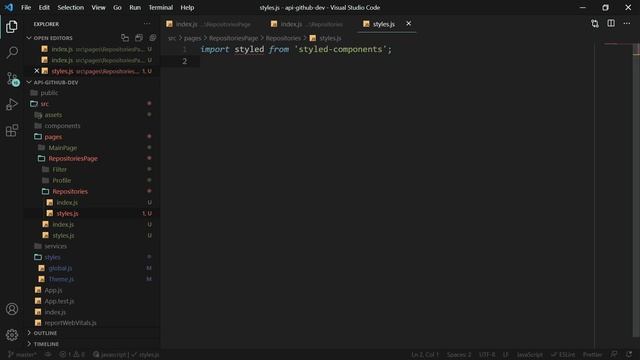Expand the MainPage folder
640x360 pixels.
pyautogui.click(x=62, y=148)
